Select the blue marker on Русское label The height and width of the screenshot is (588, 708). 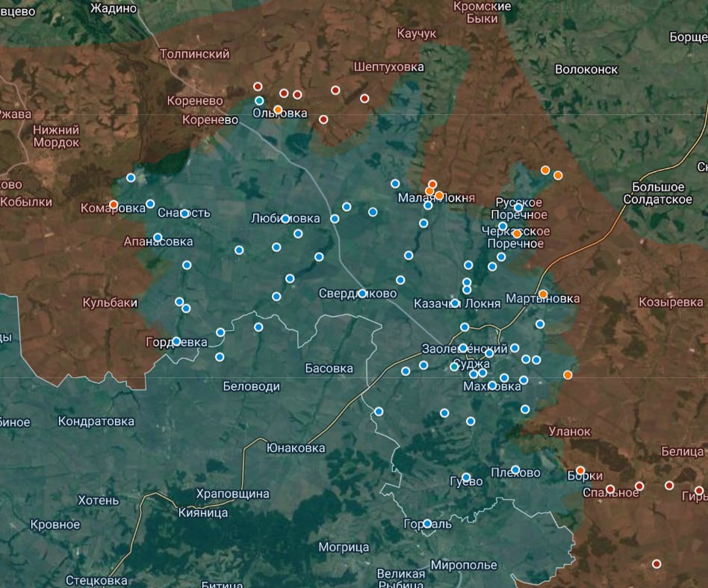coord(518,208)
